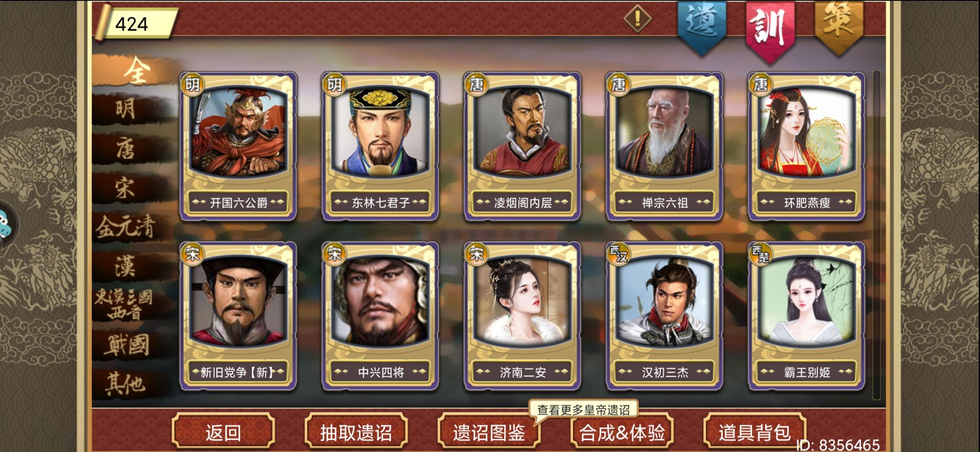Open the blue 遗 banner icon
Image resolution: width=980 pixels, height=452 pixels.
pos(702,26)
